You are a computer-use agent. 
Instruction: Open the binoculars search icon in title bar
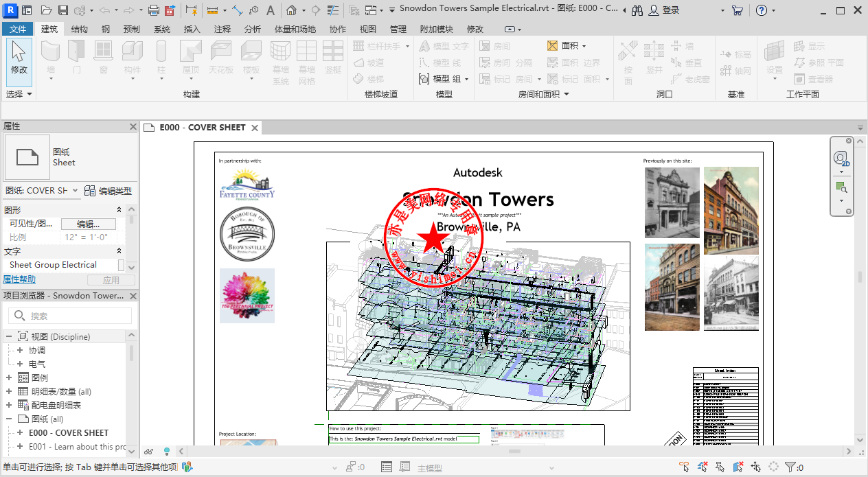(x=637, y=10)
